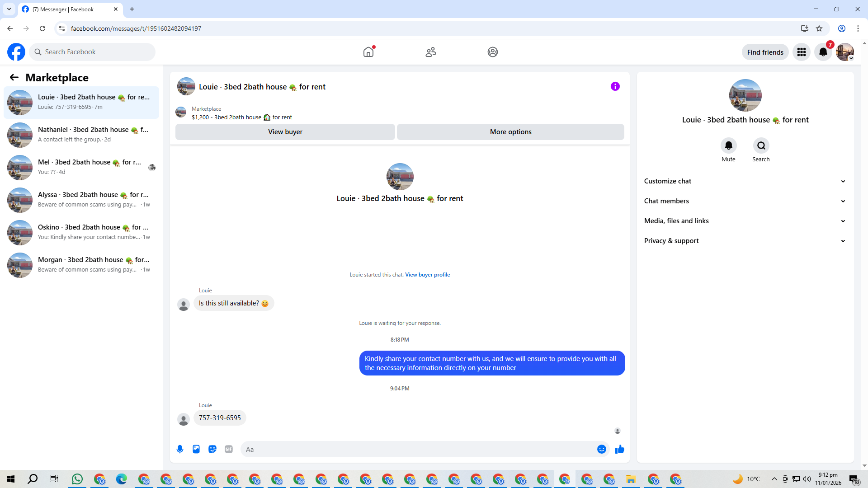View site information icon in address bar
868x488 pixels.
(x=62, y=28)
